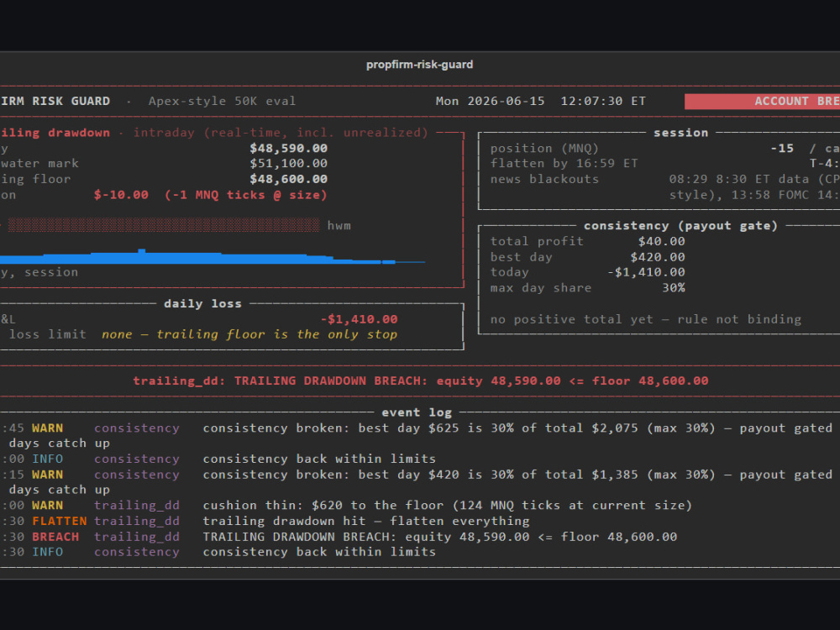
Task: Click 'position (MNQ)' label
Action: (544, 149)
